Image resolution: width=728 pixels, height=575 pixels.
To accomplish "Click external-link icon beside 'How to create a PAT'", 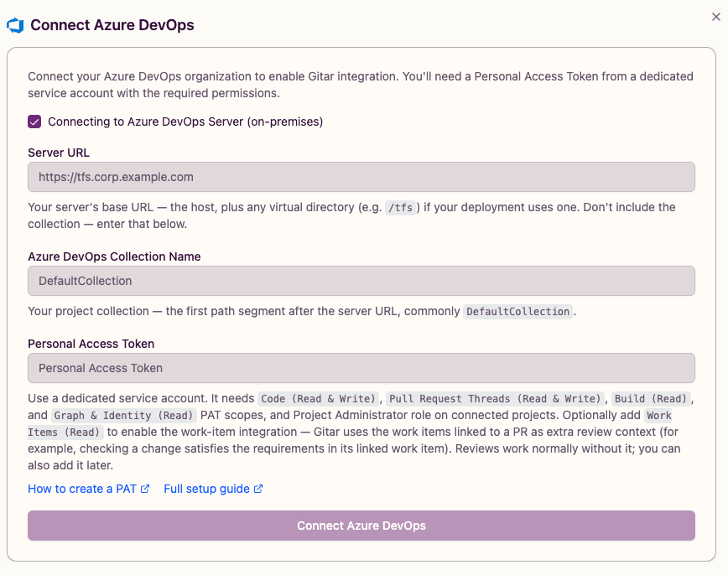I will (145, 489).
